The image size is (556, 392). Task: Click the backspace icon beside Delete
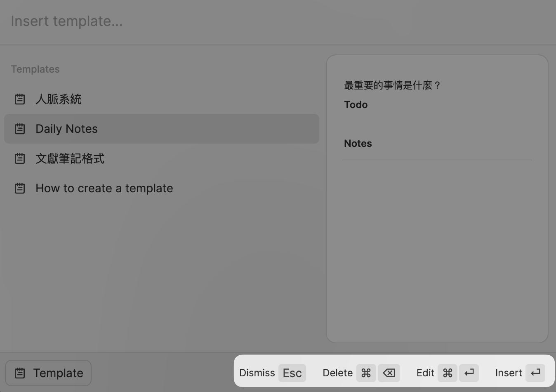[x=389, y=373]
